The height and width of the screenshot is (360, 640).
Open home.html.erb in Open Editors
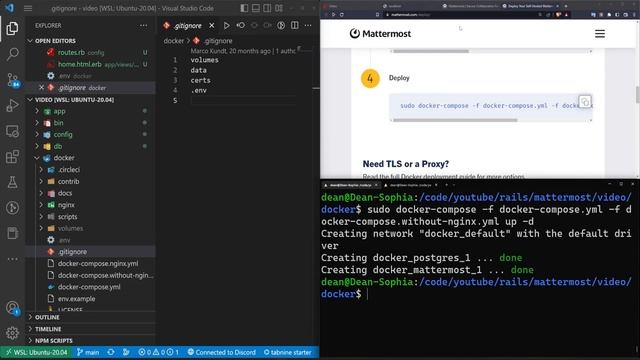(x=91, y=64)
